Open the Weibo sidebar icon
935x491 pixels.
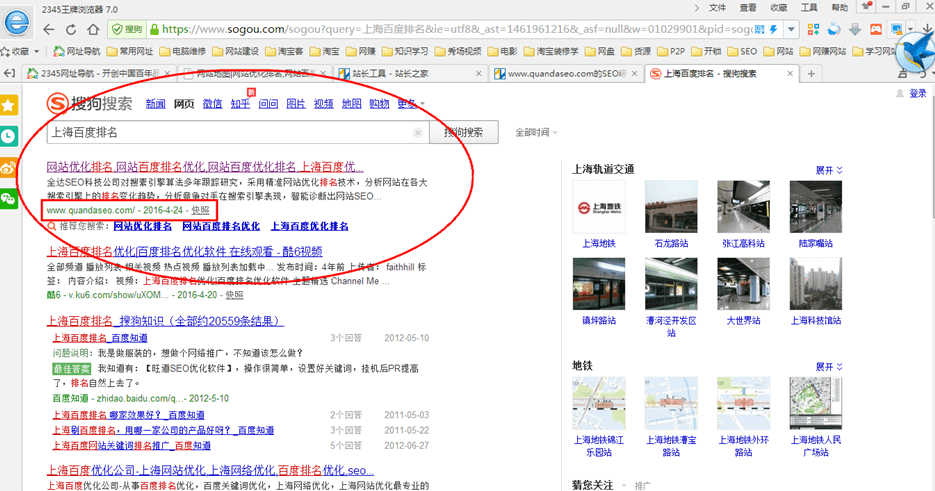point(8,168)
